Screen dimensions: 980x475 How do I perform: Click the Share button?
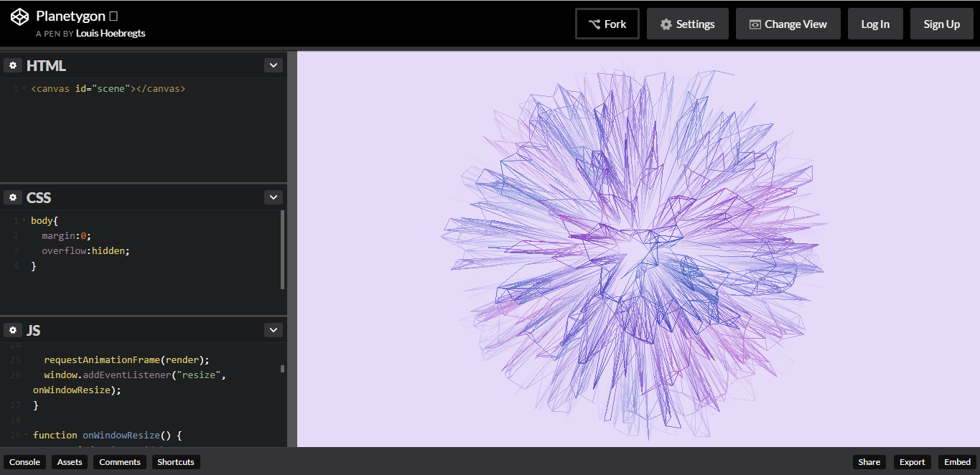(x=869, y=461)
